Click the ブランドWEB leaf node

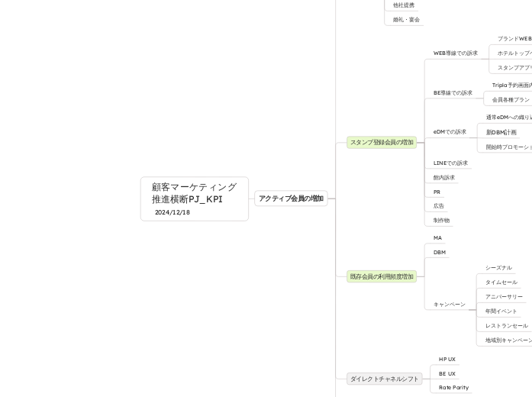[514, 39]
